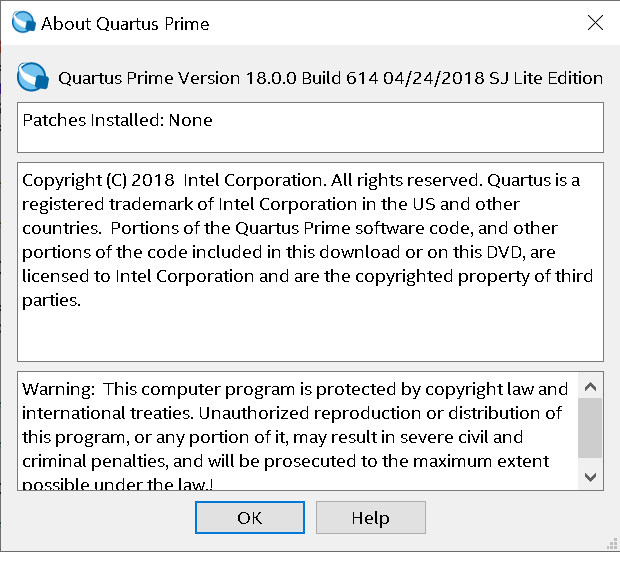The width and height of the screenshot is (620, 562).
Task: Click the Quartus globe logo beside version text
Action: pyautogui.click(x=33, y=77)
